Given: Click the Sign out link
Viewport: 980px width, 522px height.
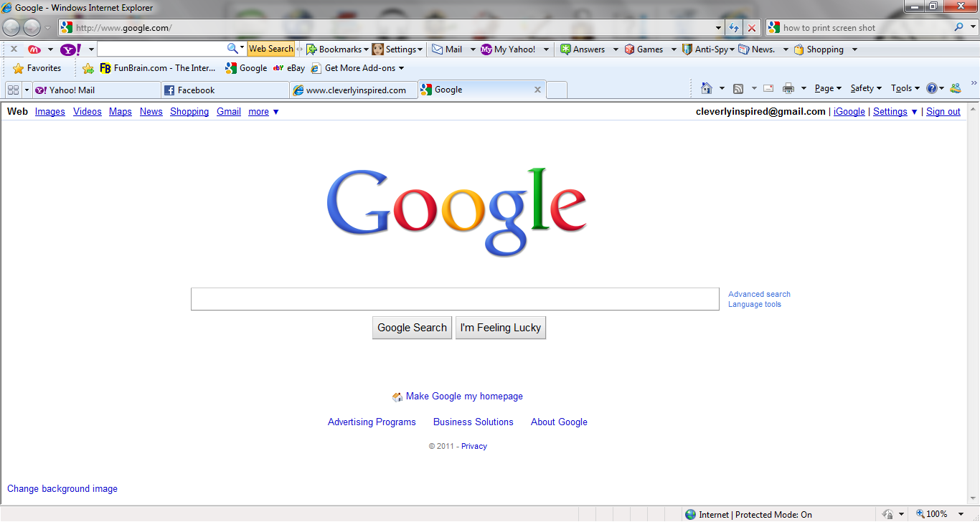Looking at the screenshot, I should point(943,112).
